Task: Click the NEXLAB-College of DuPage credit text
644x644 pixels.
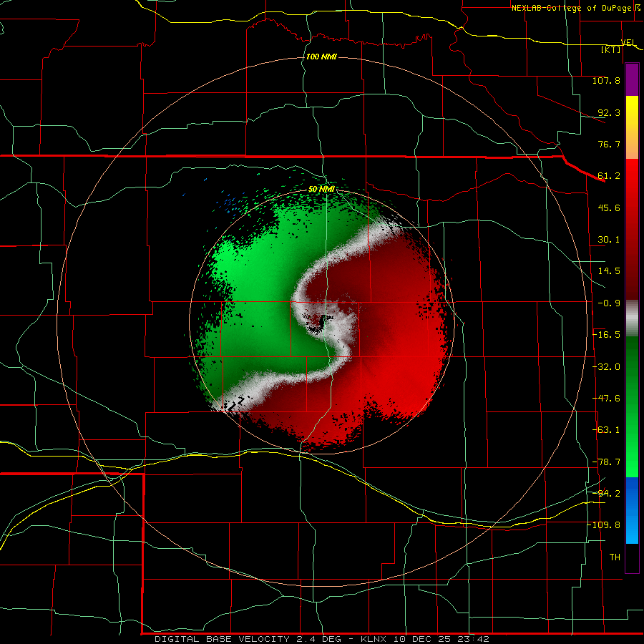Action: coord(575,8)
